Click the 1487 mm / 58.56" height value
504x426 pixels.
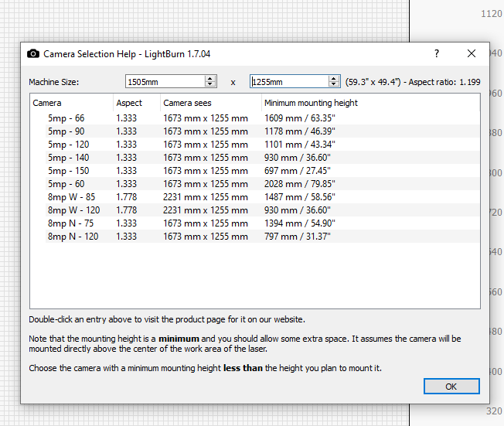click(300, 197)
